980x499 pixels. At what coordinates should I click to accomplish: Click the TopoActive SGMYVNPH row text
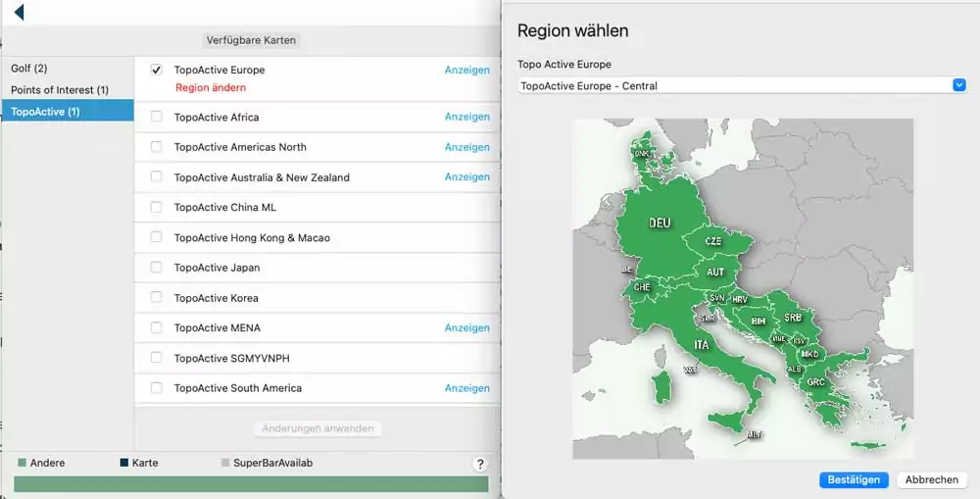[232, 358]
